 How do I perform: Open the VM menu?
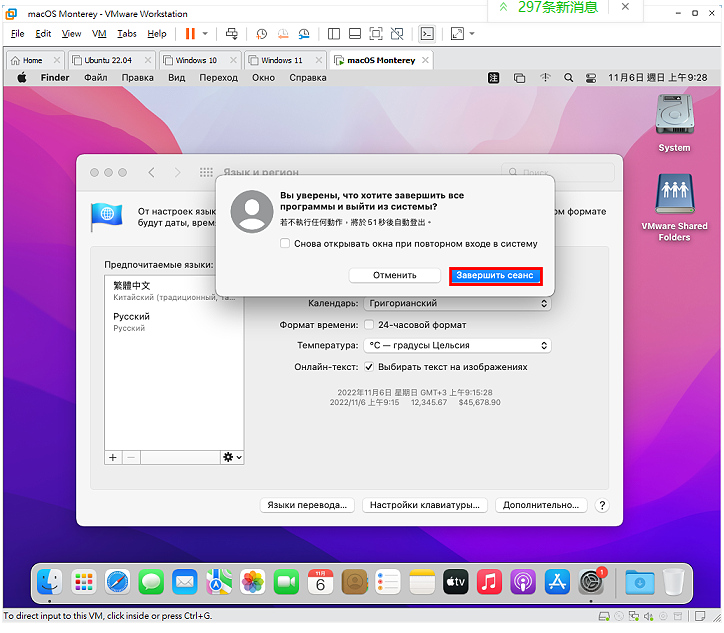99,34
